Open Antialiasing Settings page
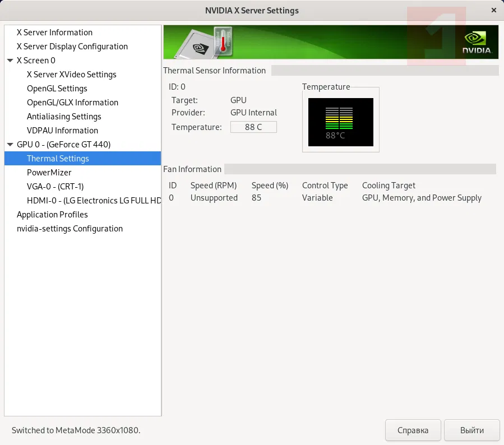The height and width of the screenshot is (445, 504). click(64, 117)
